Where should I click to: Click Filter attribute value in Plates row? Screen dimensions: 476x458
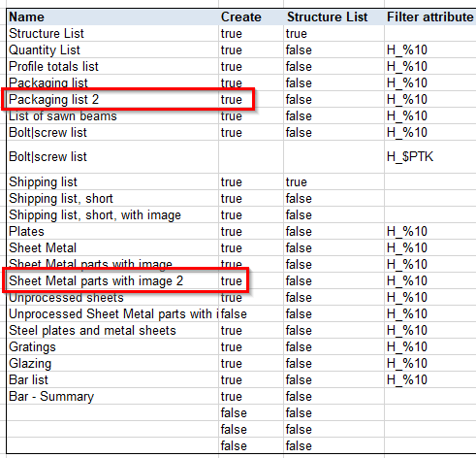pos(430,231)
